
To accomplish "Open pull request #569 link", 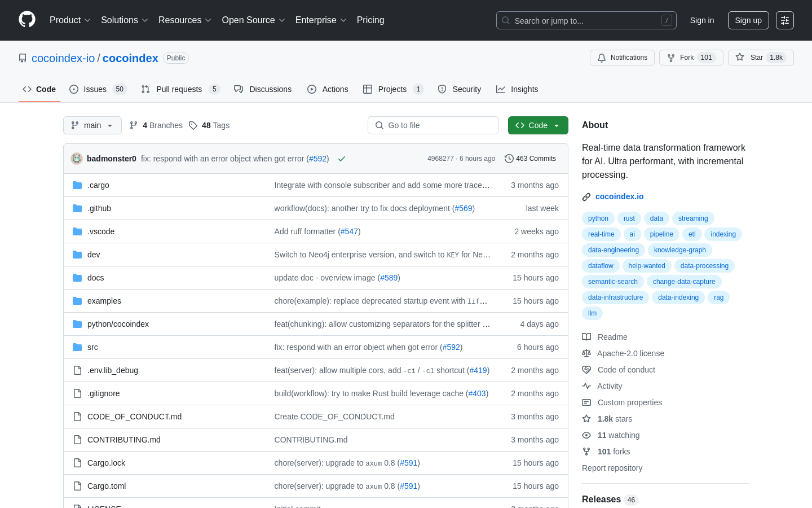I will (x=464, y=208).
